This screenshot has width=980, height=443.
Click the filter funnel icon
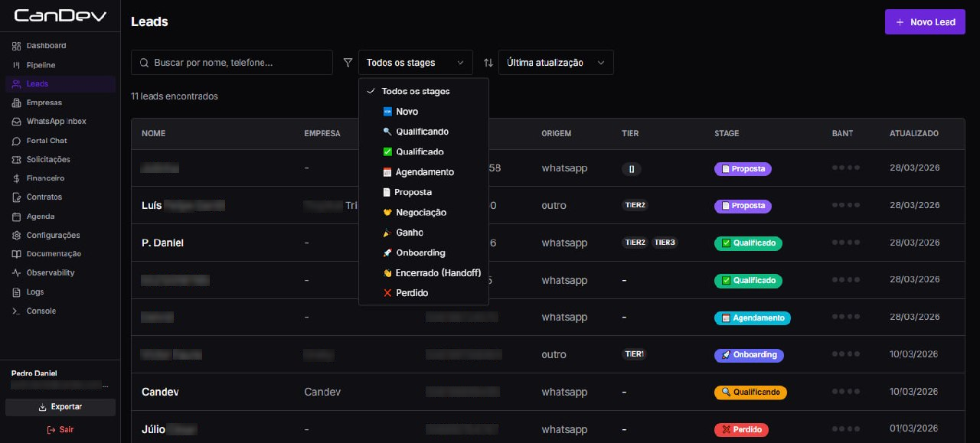click(x=348, y=63)
